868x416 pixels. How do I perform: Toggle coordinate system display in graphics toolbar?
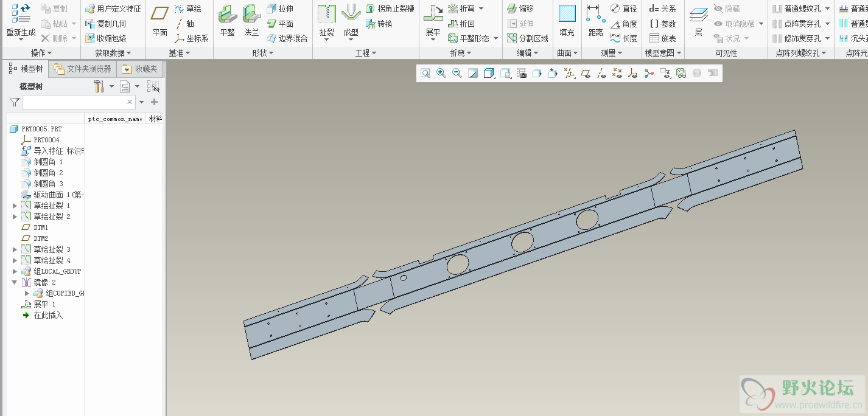pos(633,73)
